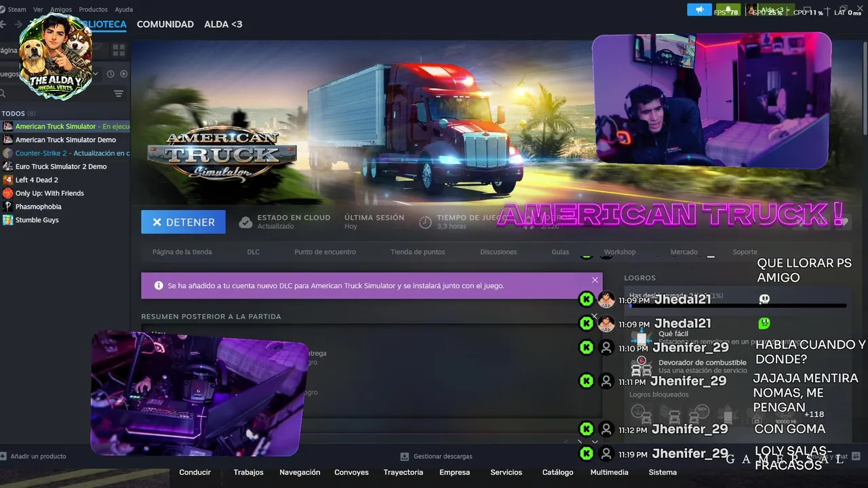Click Añadir un producto
The height and width of the screenshot is (488, 868).
[33, 456]
